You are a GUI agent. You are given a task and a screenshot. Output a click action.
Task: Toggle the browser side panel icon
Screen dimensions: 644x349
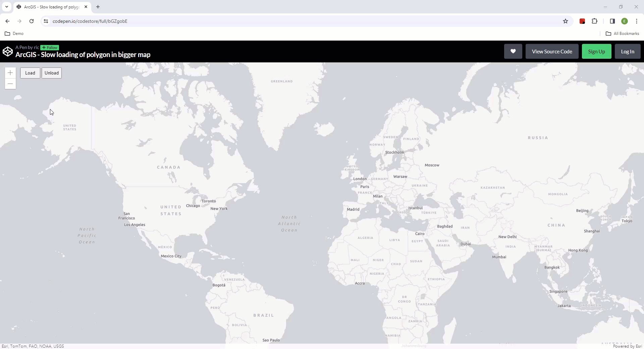pyautogui.click(x=612, y=21)
